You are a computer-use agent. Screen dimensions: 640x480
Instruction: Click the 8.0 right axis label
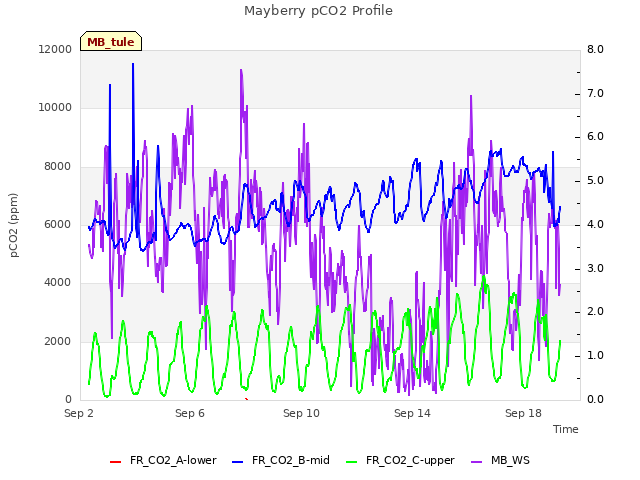pos(595,49)
